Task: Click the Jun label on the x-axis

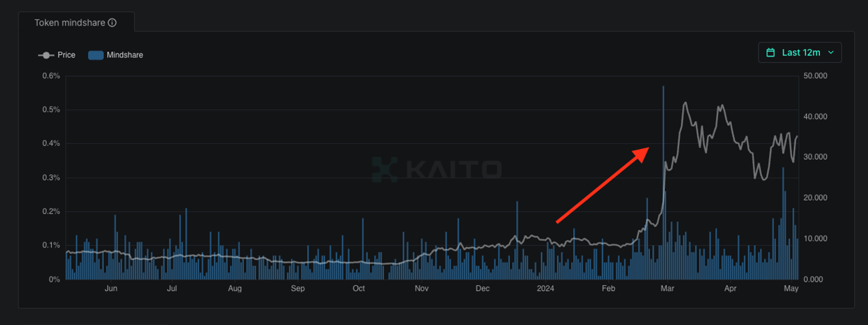Action: pyautogui.click(x=111, y=289)
